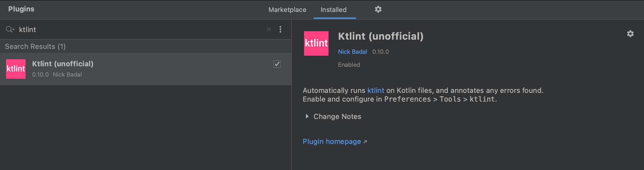Open Ktlint plugin options gear in detail pane

(x=630, y=34)
